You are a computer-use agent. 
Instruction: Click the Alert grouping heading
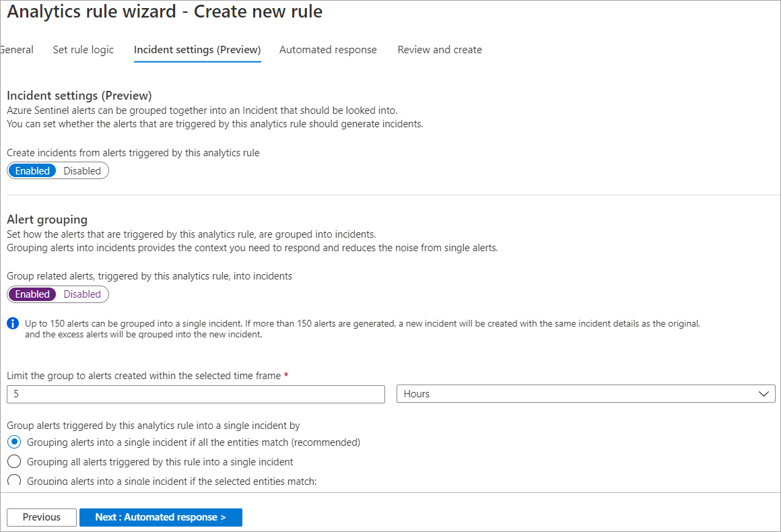coord(47,220)
